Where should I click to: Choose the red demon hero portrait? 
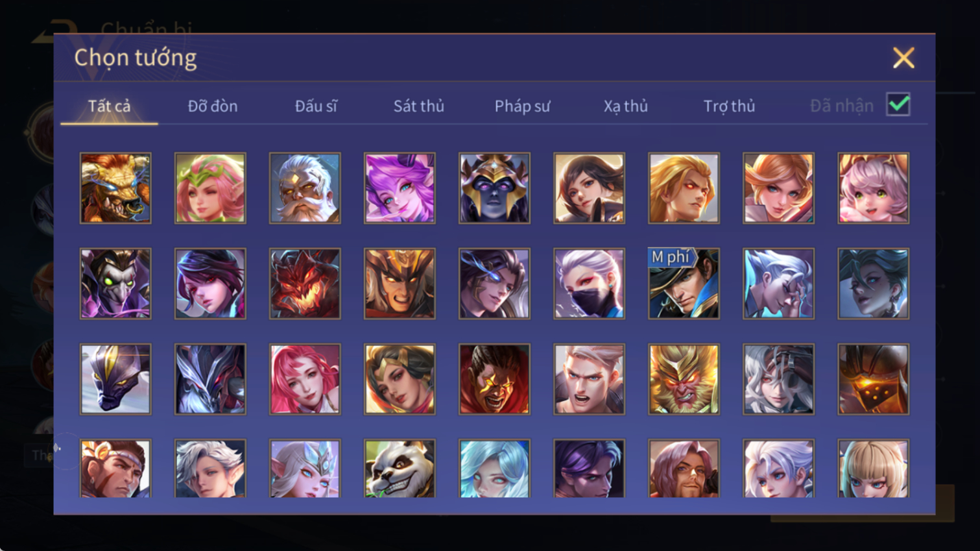305,284
